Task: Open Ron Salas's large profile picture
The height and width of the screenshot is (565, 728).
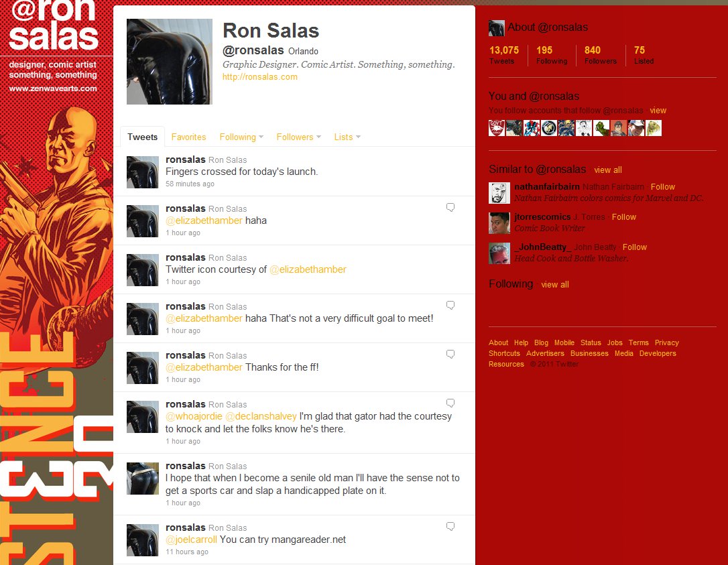Action: [170, 62]
